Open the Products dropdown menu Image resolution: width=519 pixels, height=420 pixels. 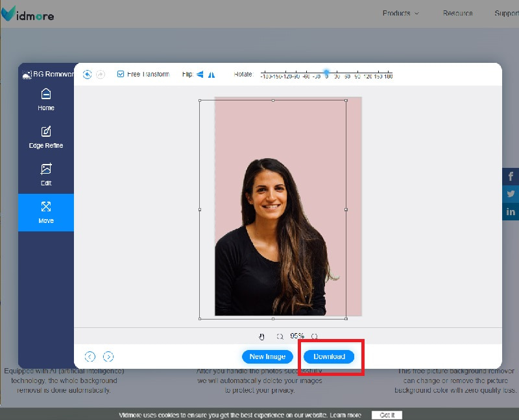(398, 13)
